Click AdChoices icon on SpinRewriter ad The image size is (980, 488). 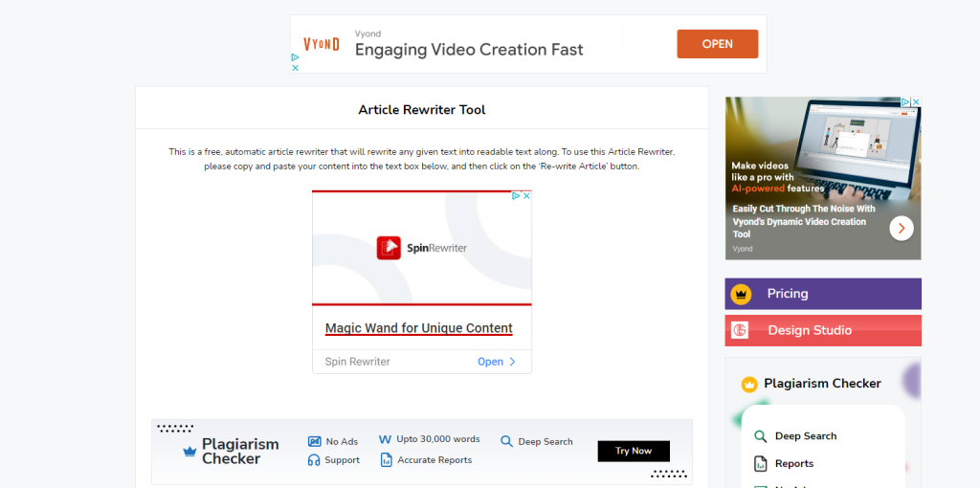pos(516,195)
